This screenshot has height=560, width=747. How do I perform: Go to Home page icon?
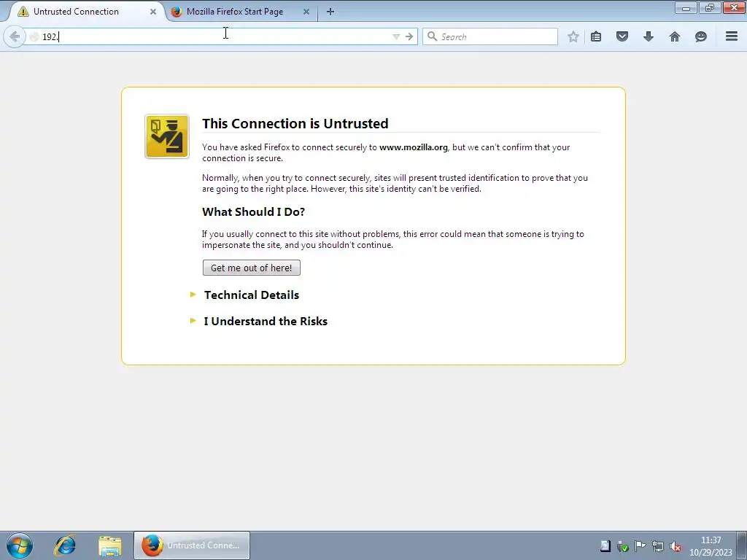[675, 36]
